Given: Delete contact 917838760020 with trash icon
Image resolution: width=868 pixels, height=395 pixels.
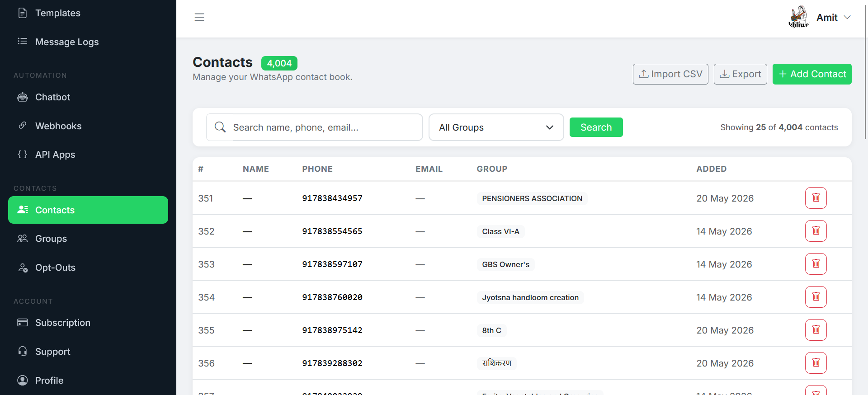Looking at the screenshot, I should click(816, 297).
